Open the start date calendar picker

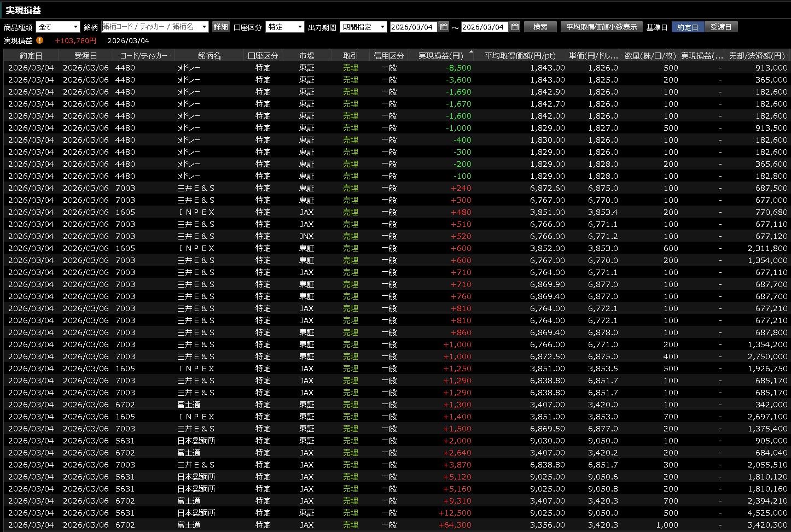pyautogui.click(x=444, y=27)
